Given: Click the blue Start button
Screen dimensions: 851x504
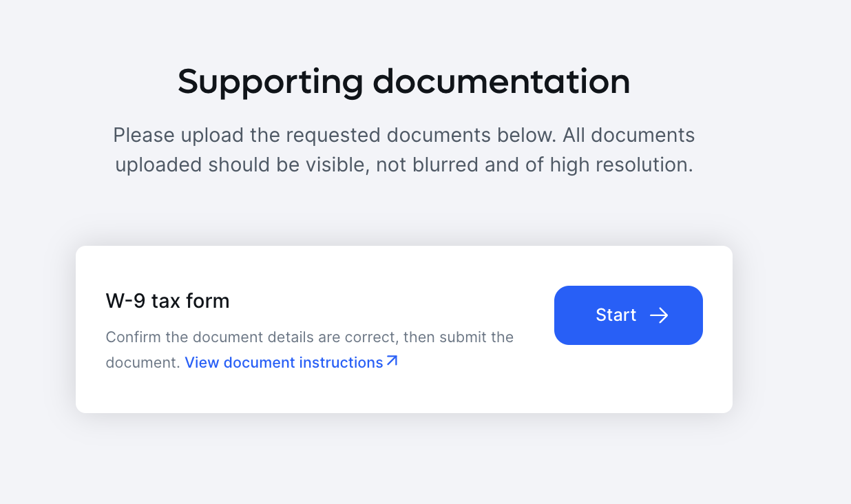Looking at the screenshot, I should [628, 315].
